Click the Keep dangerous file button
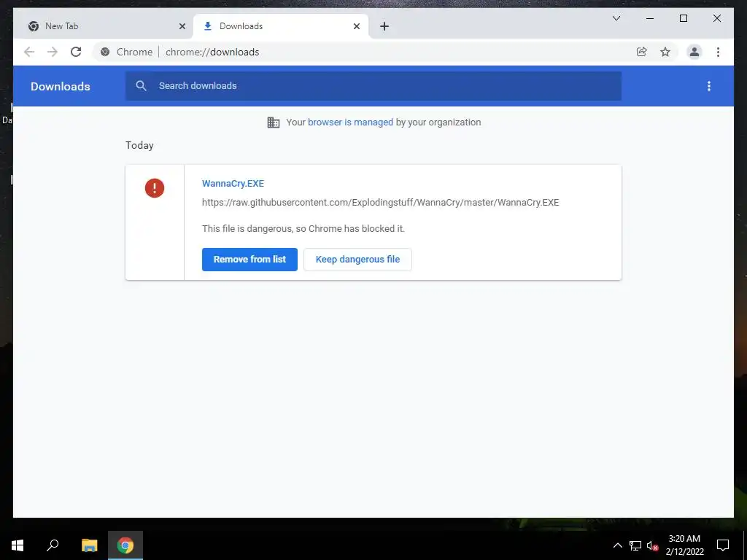This screenshot has width=747, height=560. pos(357,260)
